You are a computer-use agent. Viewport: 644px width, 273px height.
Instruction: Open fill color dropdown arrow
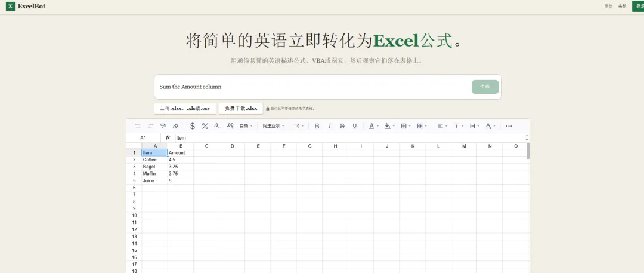click(x=394, y=126)
